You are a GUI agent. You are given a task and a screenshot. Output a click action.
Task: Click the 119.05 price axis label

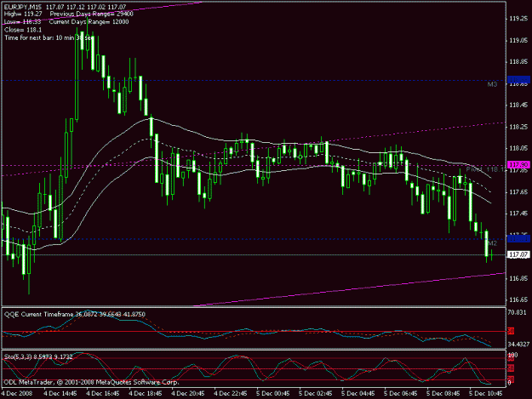click(x=518, y=40)
